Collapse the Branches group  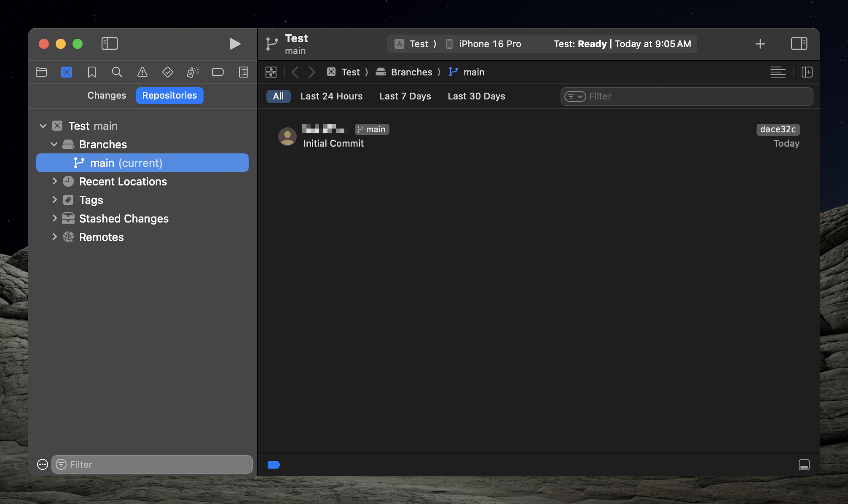tap(54, 144)
